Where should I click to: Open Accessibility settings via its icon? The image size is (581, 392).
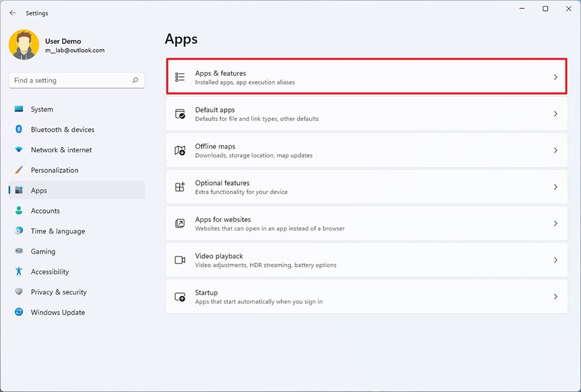coord(19,272)
